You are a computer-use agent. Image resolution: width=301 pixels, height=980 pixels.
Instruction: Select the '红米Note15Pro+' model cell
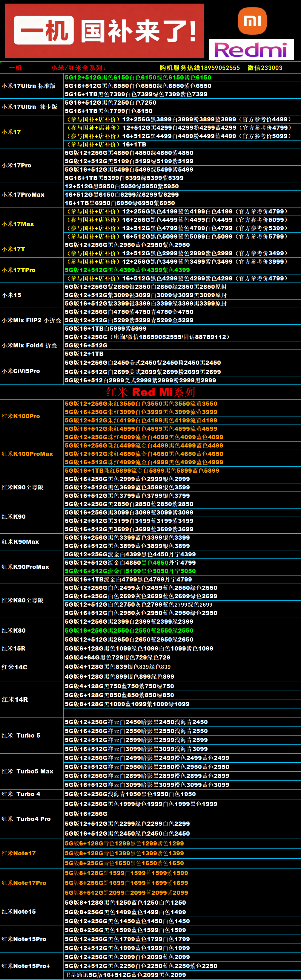[x=32, y=966]
